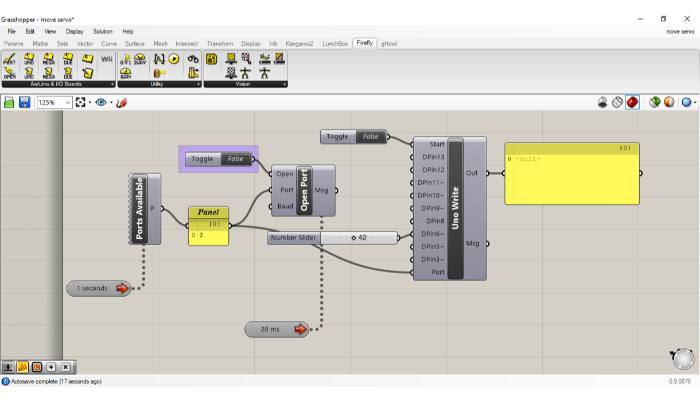Viewport: 700px width, 400px height.
Task: Flip the Toggle wired to Uno Write Start
Action: coord(371,137)
